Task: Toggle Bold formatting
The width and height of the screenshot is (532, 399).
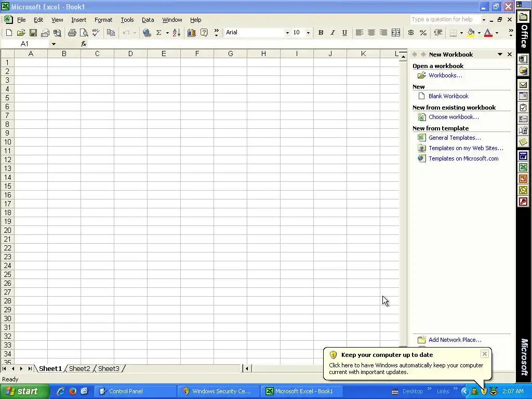Action: pos(321,33)
